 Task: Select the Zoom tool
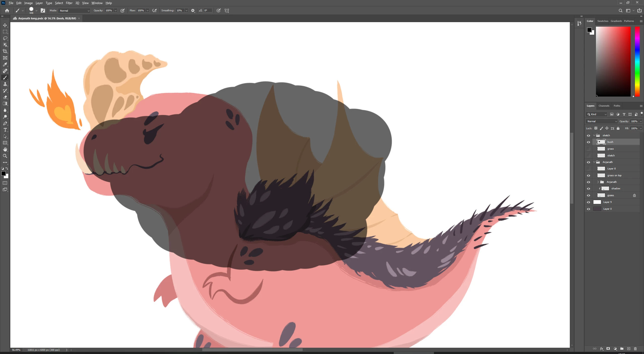pos(5,156)
